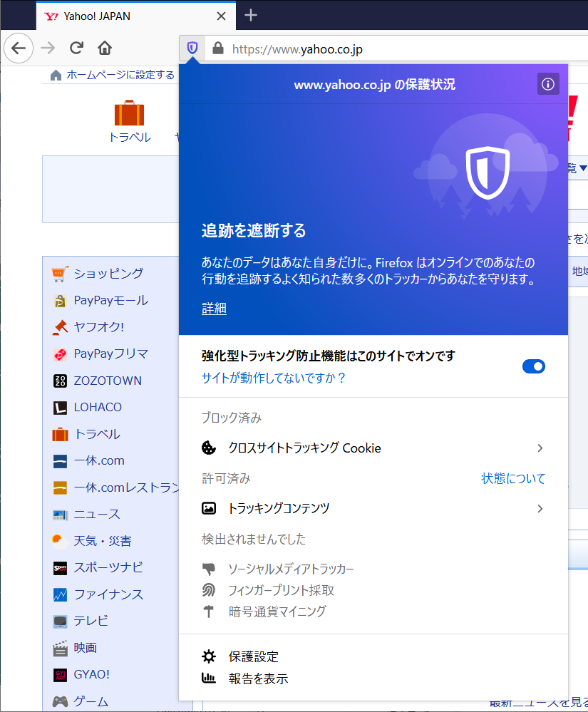588x712 pixels.
Task: Toggle enhanced tracking protection switch off
Action: (534, 366)
